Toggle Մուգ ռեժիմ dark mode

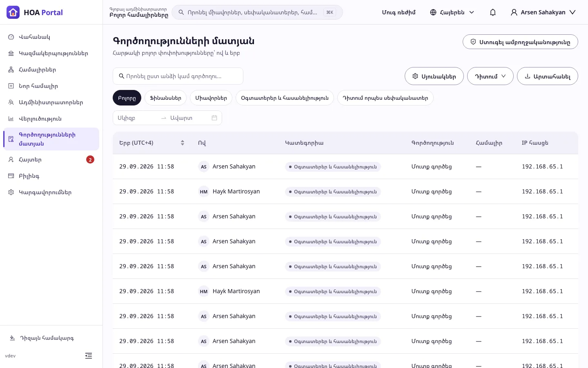click(x=399, y=12)
